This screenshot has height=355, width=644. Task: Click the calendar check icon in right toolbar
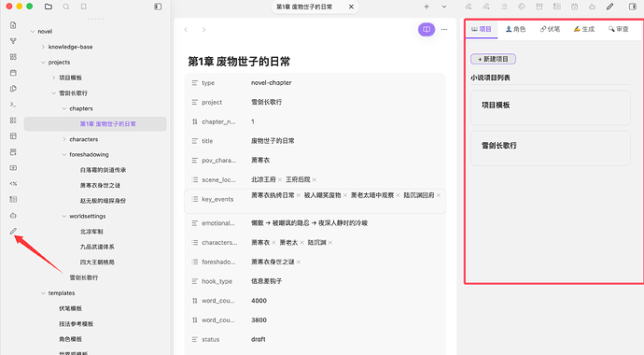click(575, 7)
